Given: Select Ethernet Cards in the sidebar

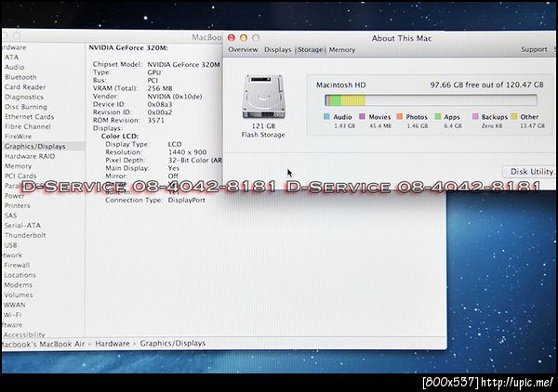Looking at the screenshot, I should 29,117.
